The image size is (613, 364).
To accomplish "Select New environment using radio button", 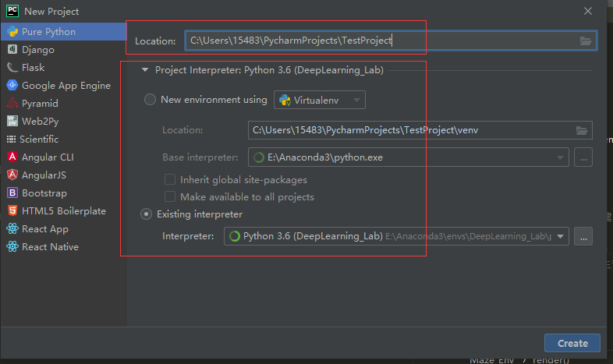I will point(150,100).
